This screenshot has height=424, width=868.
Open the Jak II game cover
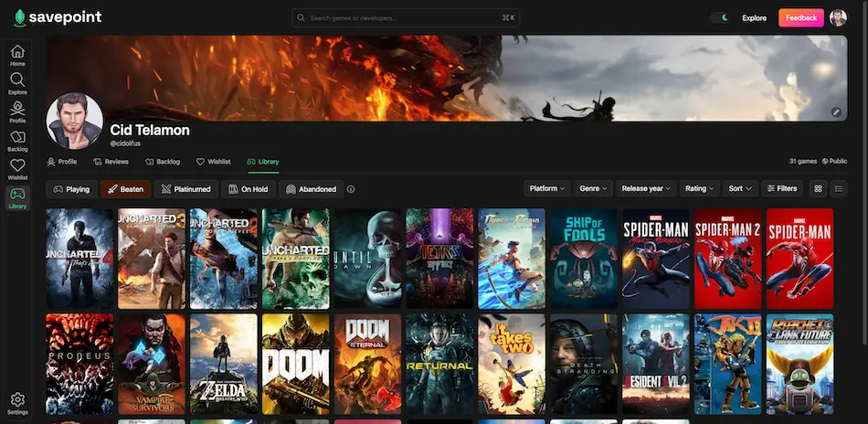coord(728,365)
